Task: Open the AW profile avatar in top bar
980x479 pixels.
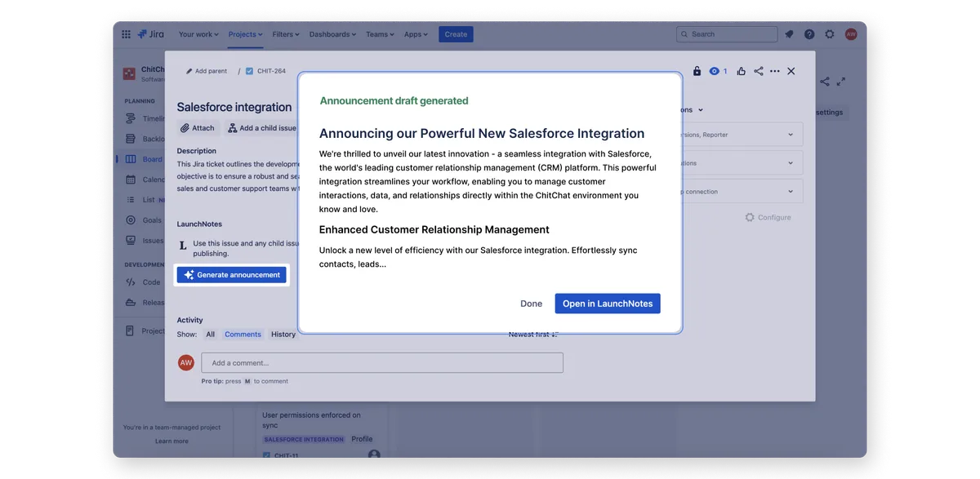Action: [851, 34]
